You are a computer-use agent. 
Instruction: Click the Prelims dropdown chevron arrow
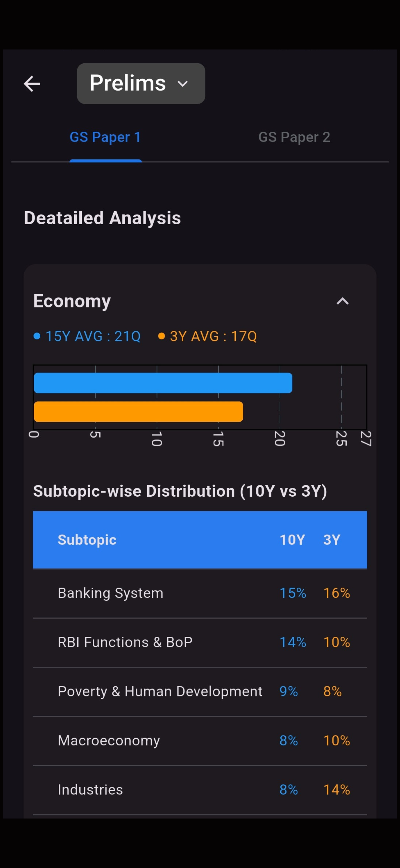[x=182, y=84]
